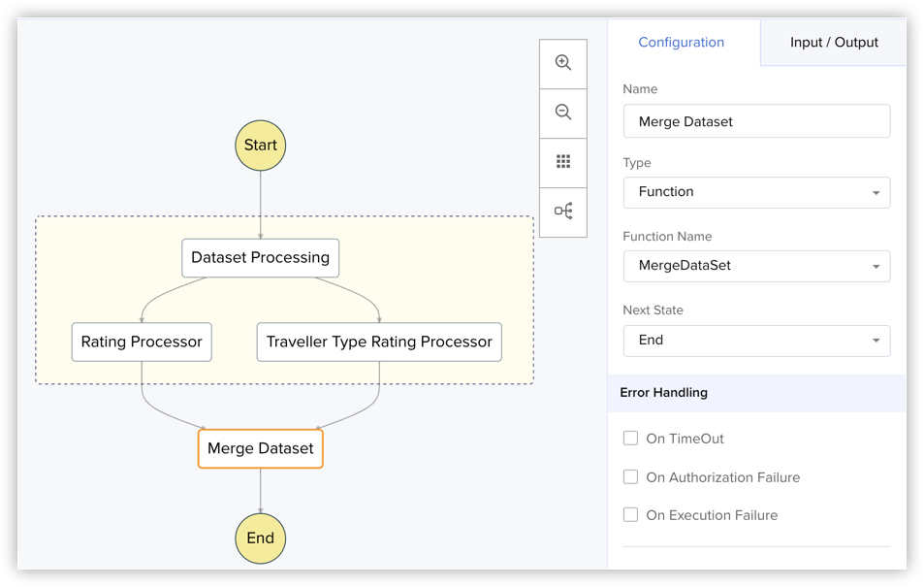Switch to the Input / Output tab
Viewport: 924px width, 587px height.
pyautogui.click(x=834, y=43)
